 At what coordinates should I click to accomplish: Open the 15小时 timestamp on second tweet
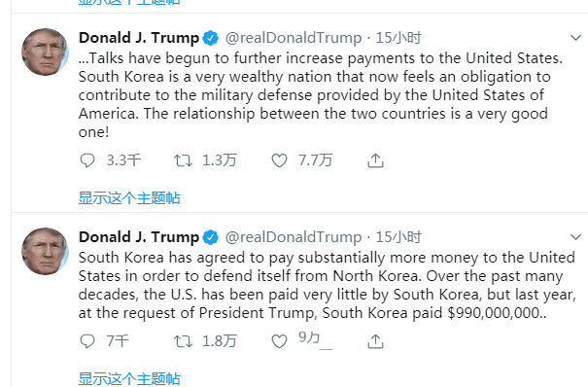398,237
